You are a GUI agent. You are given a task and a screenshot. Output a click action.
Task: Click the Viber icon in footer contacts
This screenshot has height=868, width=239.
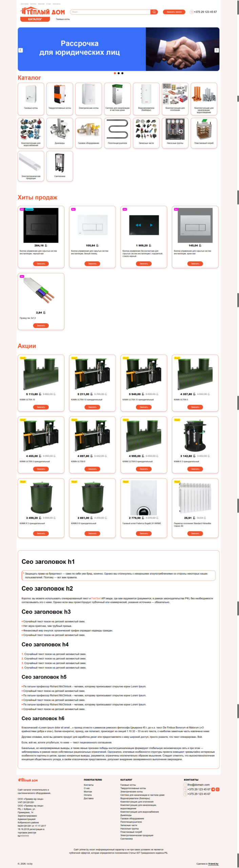coord(218,789)
